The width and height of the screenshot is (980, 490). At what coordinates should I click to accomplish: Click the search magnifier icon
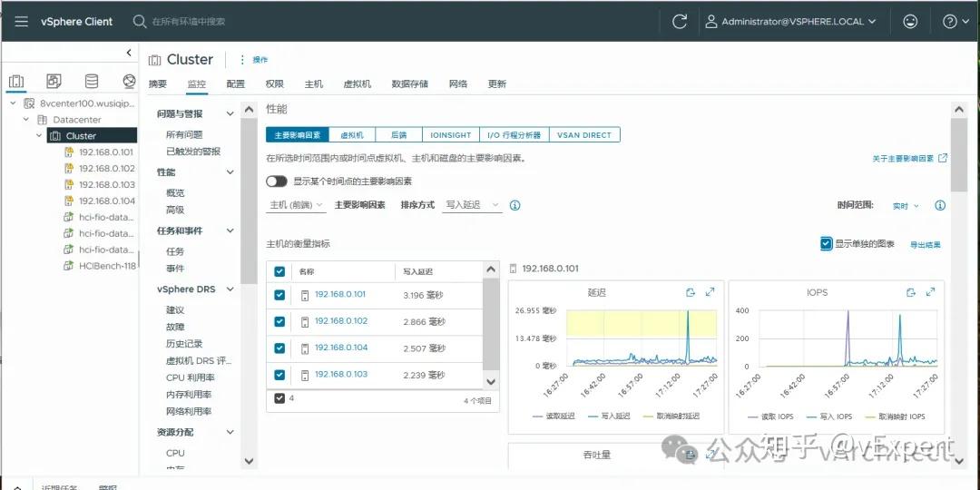140,21
